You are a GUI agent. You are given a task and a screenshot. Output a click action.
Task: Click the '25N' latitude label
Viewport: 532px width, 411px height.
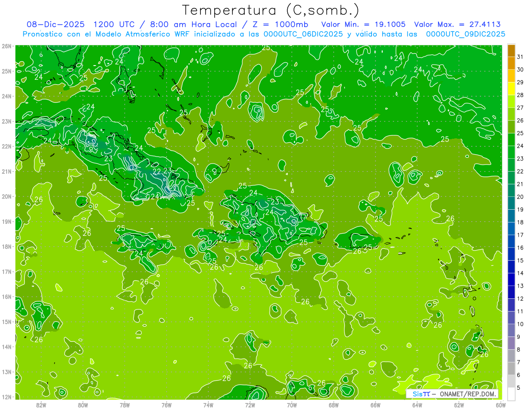point(6,71)
